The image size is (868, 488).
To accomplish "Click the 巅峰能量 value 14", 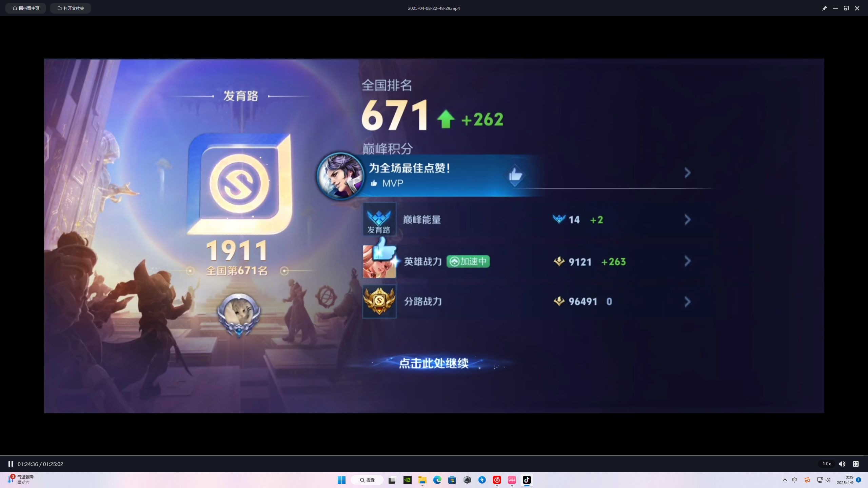I will click(x=574, y=220).
